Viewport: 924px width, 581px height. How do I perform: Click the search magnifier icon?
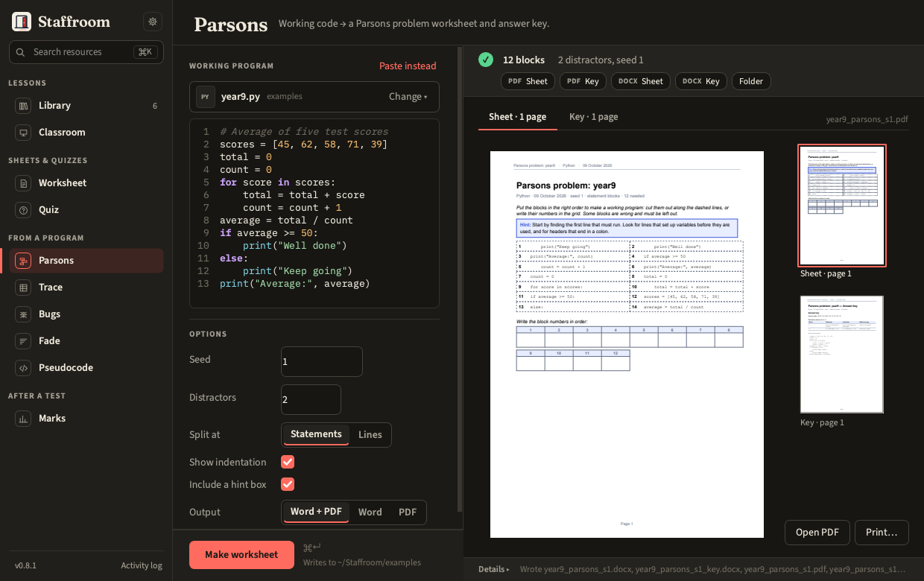(x=21, y=52)
